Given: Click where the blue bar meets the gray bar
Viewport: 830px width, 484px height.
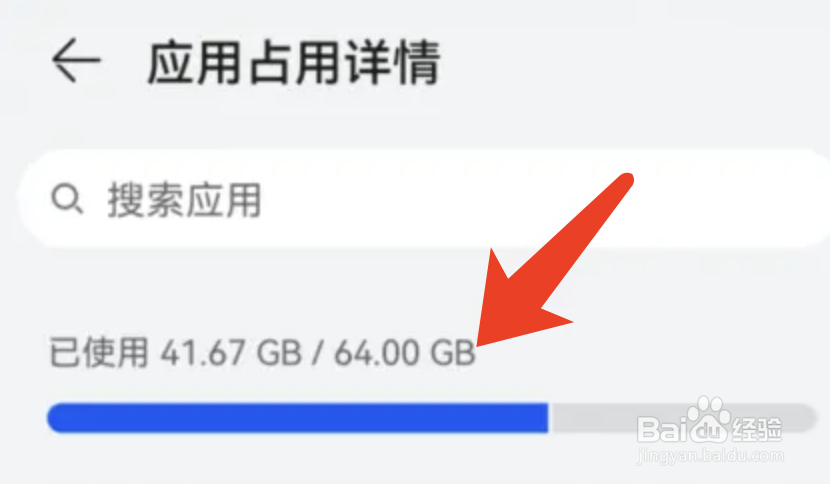Looking at the screenshot, I should pyautogui.click(x=548, y=418).
